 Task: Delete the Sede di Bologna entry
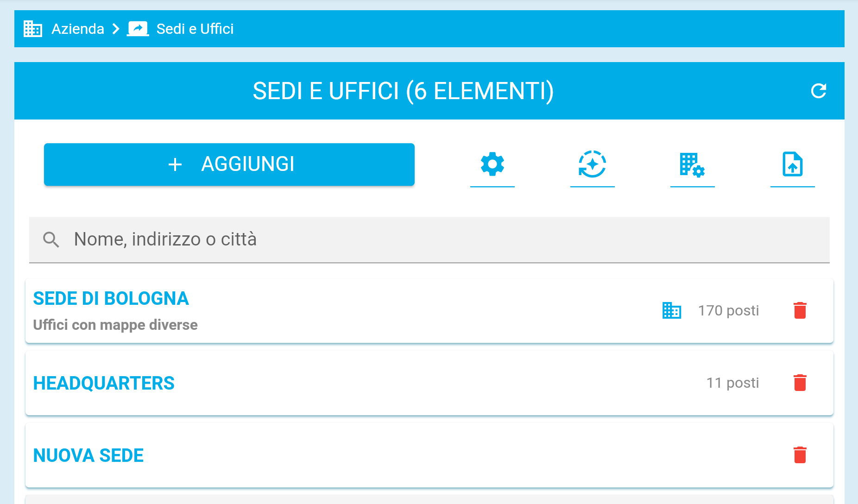click(x=800, y=310)
